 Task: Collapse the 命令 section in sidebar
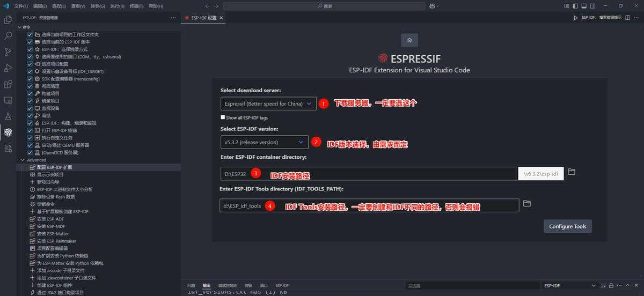click(x=20, y=26)
